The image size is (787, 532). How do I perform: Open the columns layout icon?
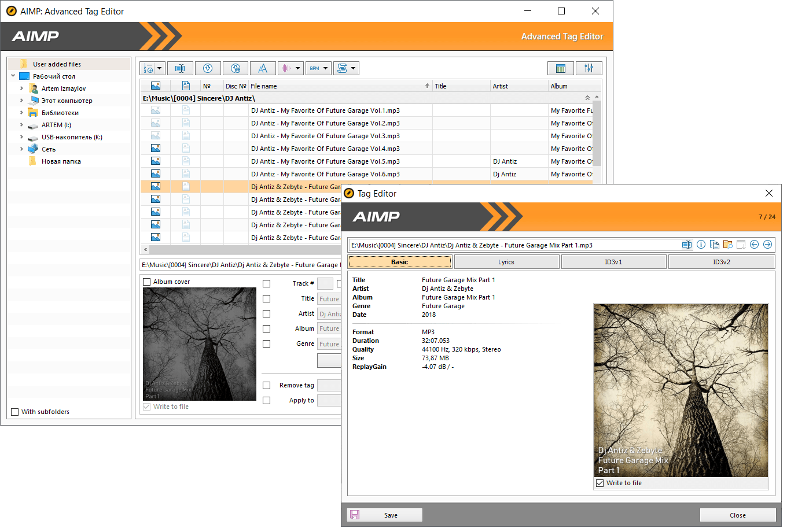pyautogui.click(x=560, y=68)
